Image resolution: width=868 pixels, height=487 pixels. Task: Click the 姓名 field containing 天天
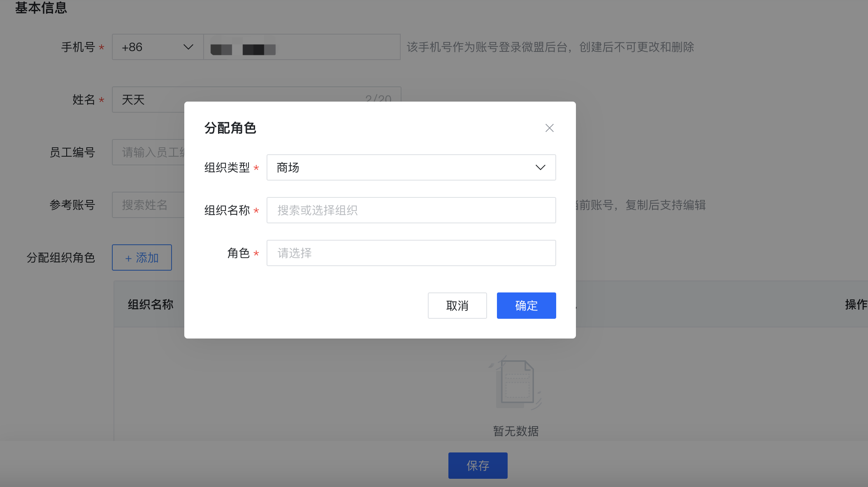coord(148,100)
